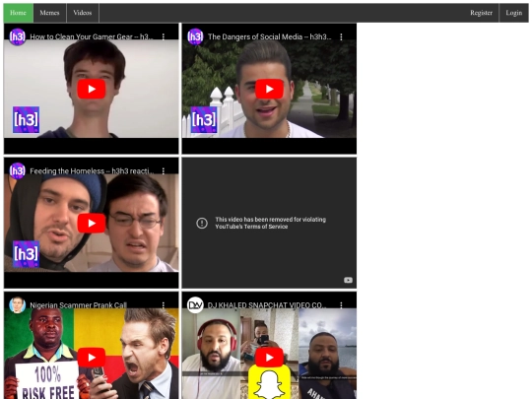Screen dimensions: 532x399
Task: Switch to the Memes tab
Action: [49, 13]
